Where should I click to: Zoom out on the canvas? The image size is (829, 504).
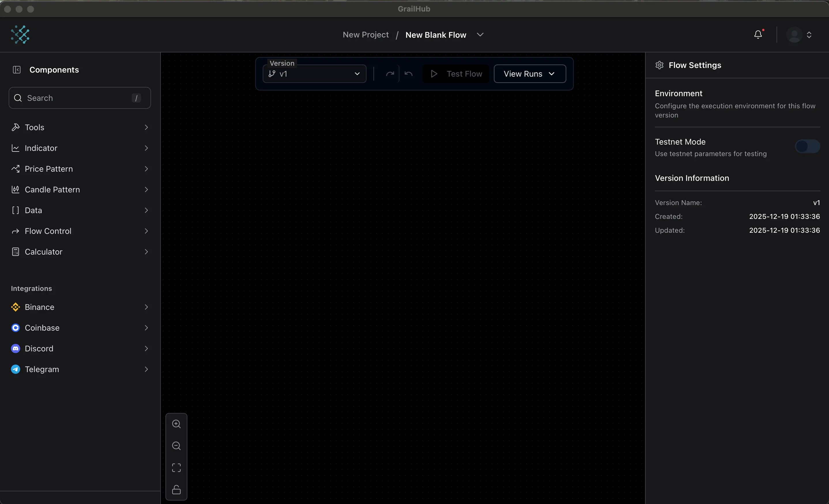(x=176, y=446)
